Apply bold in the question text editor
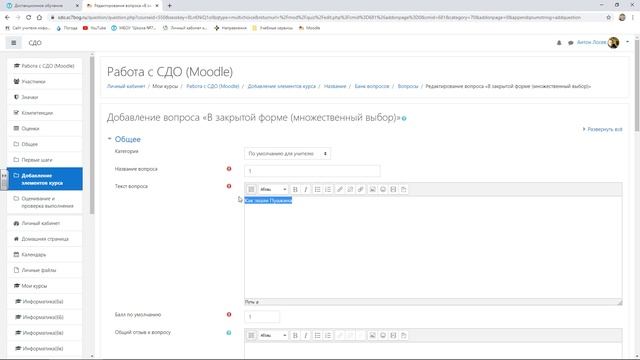 tap(295, 189)
